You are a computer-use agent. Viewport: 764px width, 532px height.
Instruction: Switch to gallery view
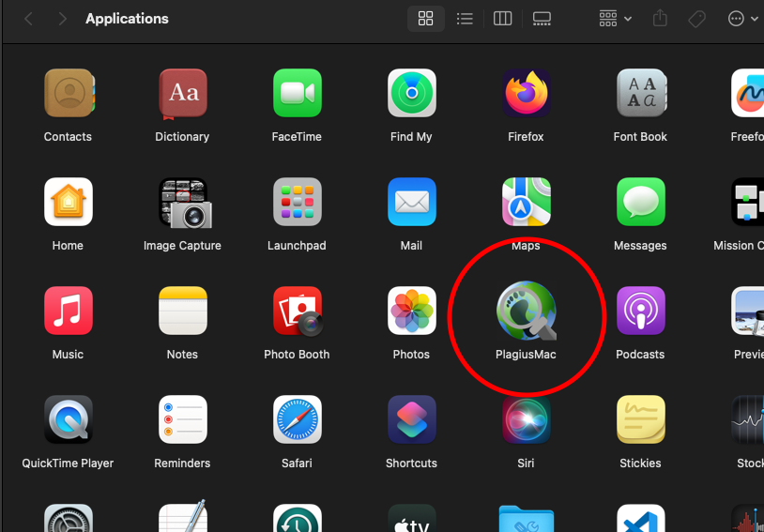[x=542, y=19]
